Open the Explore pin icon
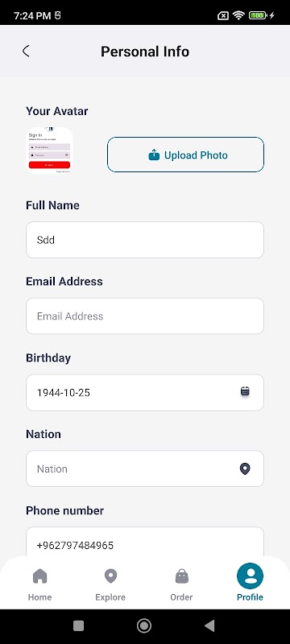 point(110,576)
